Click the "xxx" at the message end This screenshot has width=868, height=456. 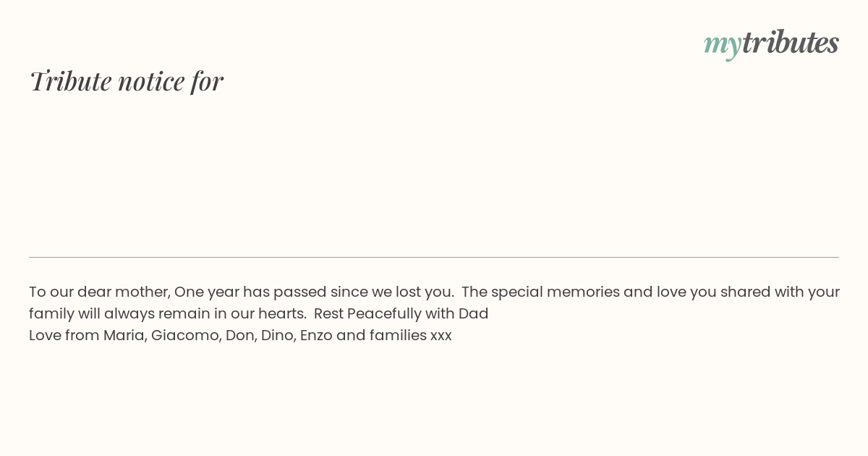441,336
